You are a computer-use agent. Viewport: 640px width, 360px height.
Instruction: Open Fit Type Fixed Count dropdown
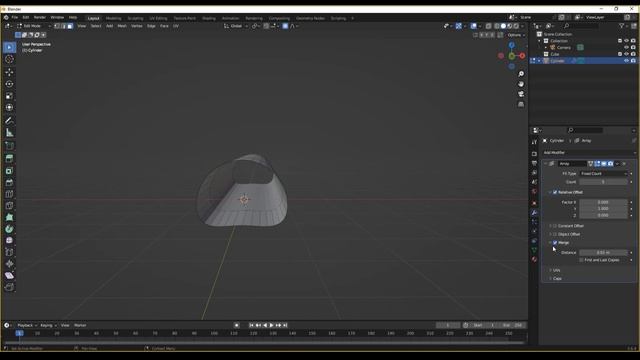point(603,173)
